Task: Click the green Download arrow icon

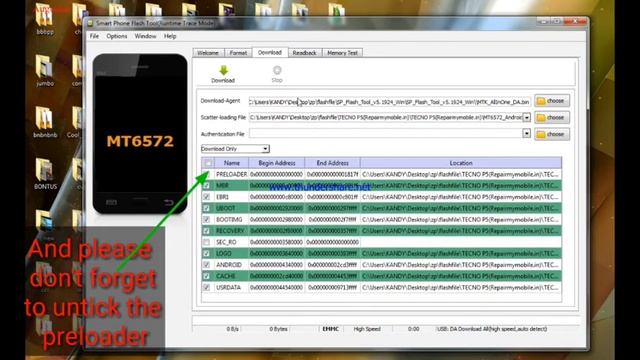Action: pos(223,70)
